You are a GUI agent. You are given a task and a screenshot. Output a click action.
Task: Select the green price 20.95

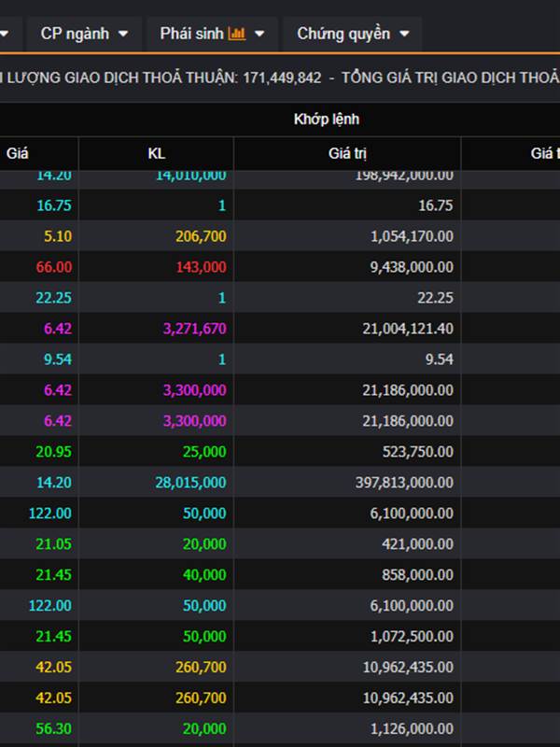tap(54, 452)
